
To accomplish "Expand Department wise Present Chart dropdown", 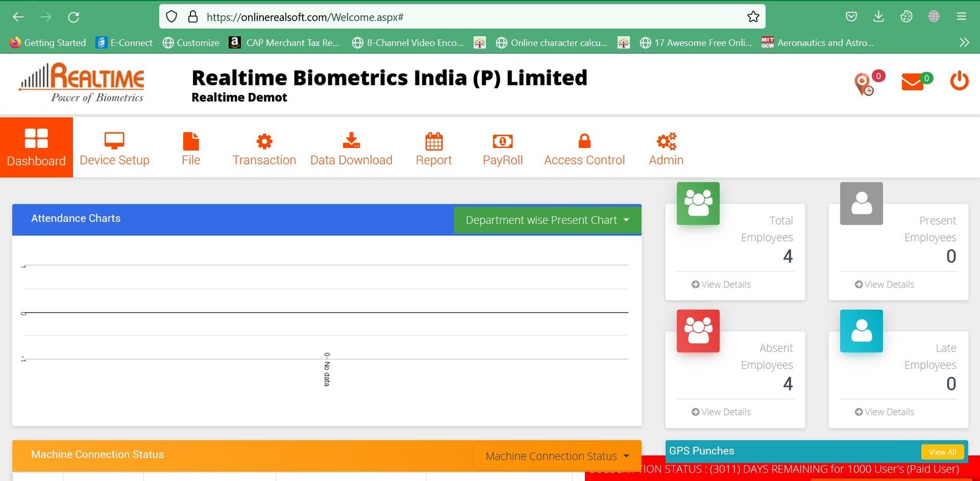I will coord(547,220).
